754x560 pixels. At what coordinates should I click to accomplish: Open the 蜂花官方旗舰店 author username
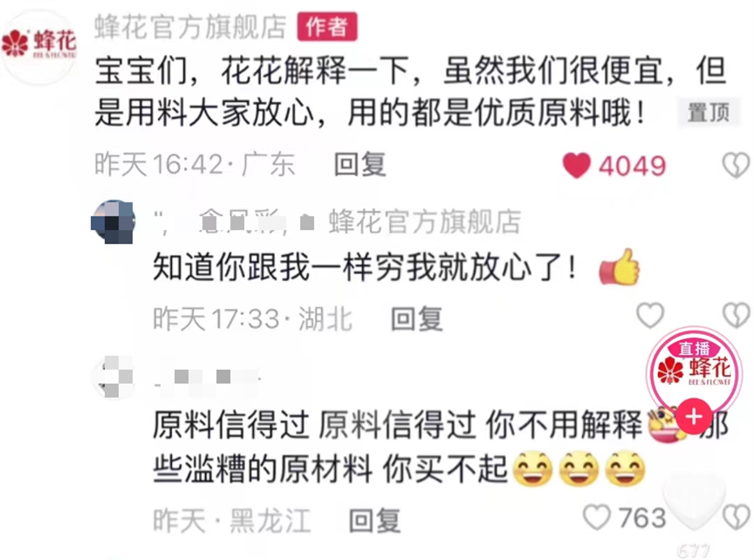pos(190,26)
